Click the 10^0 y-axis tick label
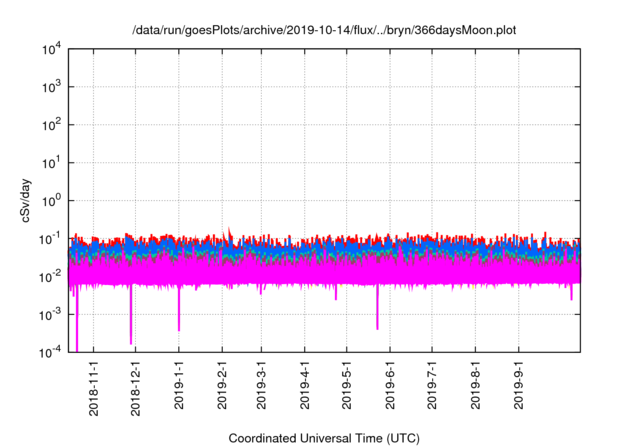This screenshot has width=640, height=448. (x=51, y=200)
